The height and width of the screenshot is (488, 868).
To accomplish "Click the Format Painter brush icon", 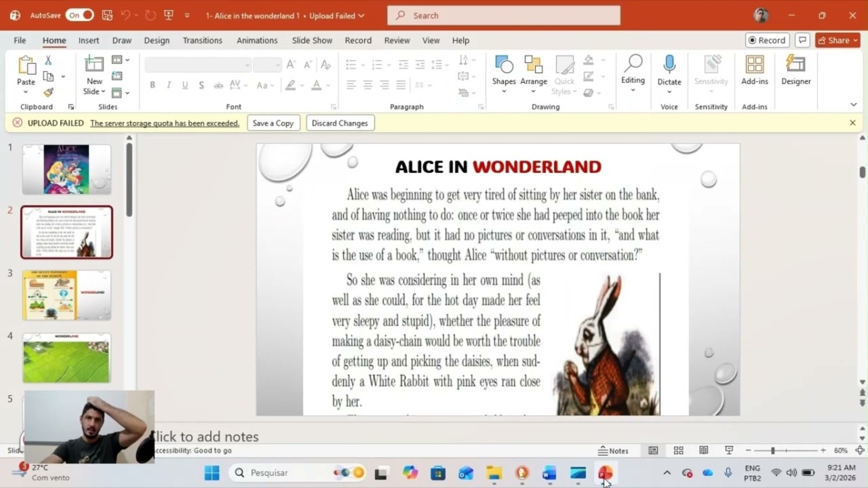I will click(48, 92).
